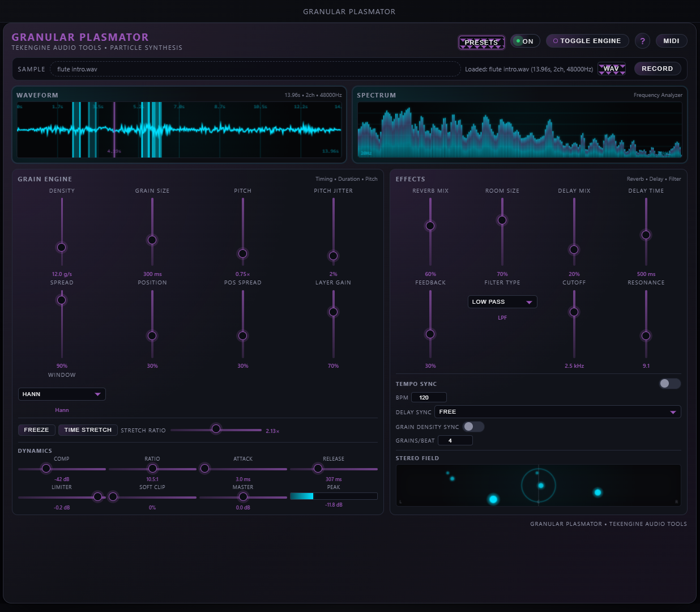Viewport: 700px width, 612px height.
Task: Open the WAV format menu
Action: (x=612, y=69)
